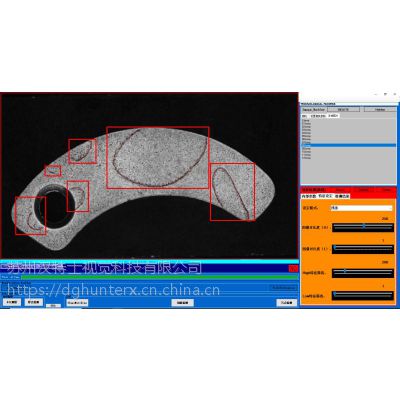
Task: Click the rightmost button above the results list
Action: click(x=380, y=109)
